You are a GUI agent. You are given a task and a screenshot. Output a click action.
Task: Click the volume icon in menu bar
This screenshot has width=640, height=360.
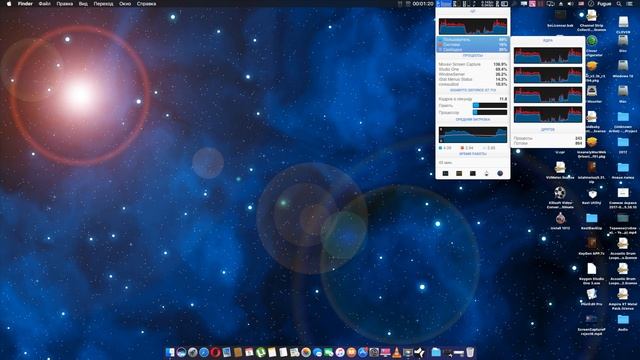click(571, 4)
